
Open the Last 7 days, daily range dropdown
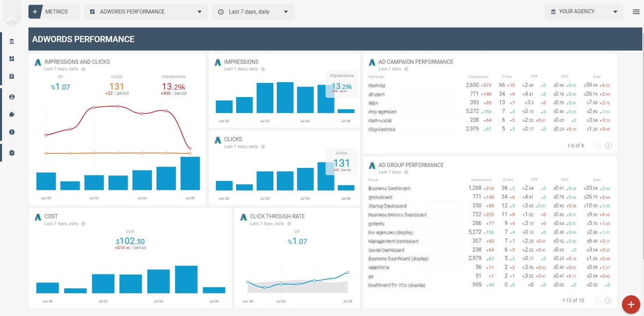coord(253,12)
